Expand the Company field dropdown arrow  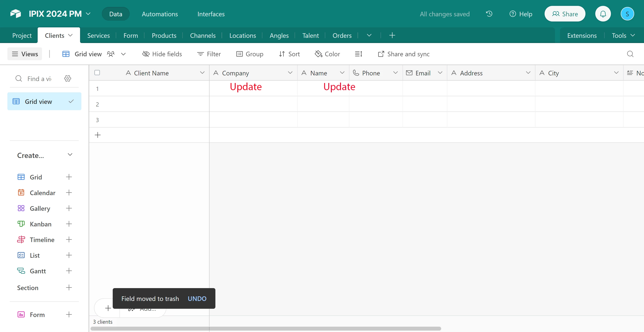pyautogui.click(x=290, y=73)
